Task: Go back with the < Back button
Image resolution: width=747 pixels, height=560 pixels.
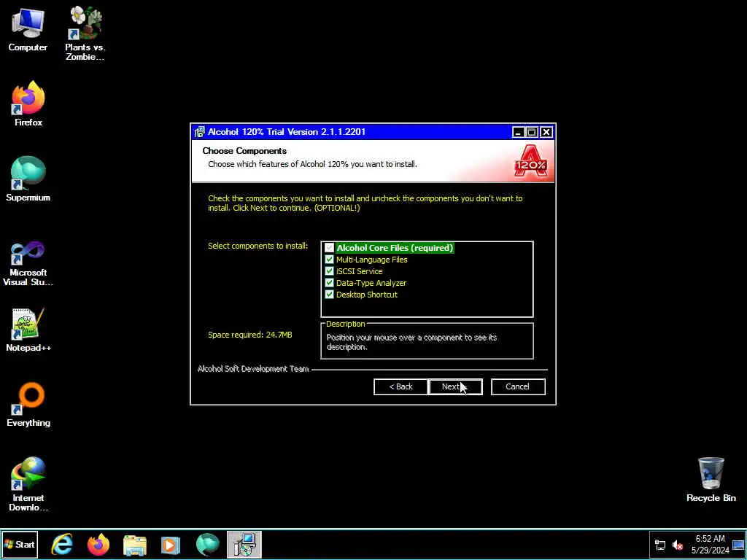Action: (400, 386)
